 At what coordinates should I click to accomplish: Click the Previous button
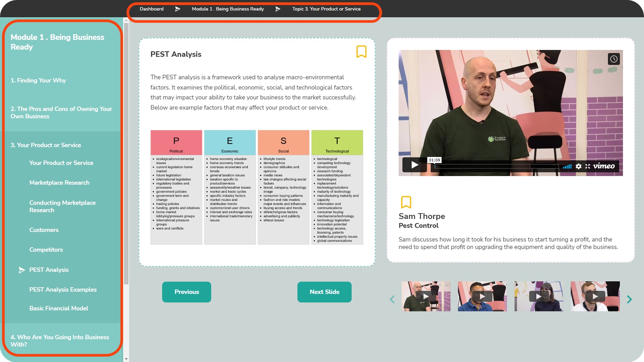pos(186,292)
